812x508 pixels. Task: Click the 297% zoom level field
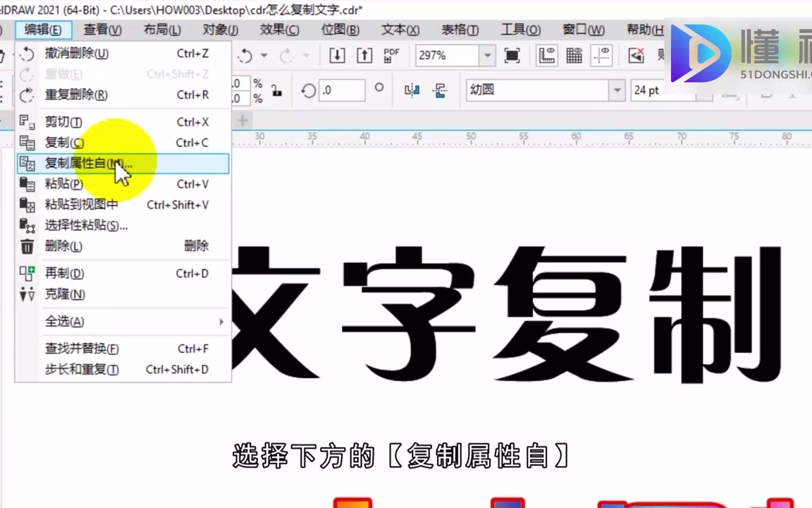[447, 56]
